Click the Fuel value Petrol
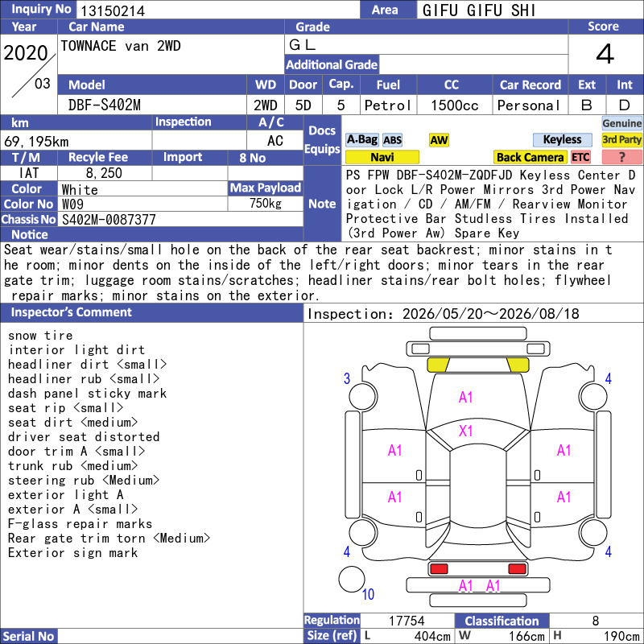The width and height of the screenshot is (644, 644). pyautogui.click(x=388, y=105)
